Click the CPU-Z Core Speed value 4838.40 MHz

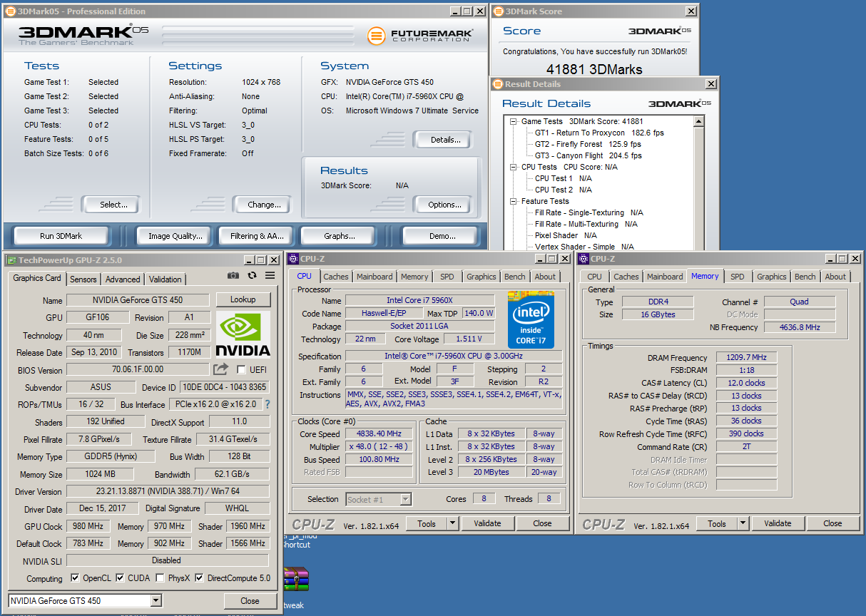(x=380, y=433)
